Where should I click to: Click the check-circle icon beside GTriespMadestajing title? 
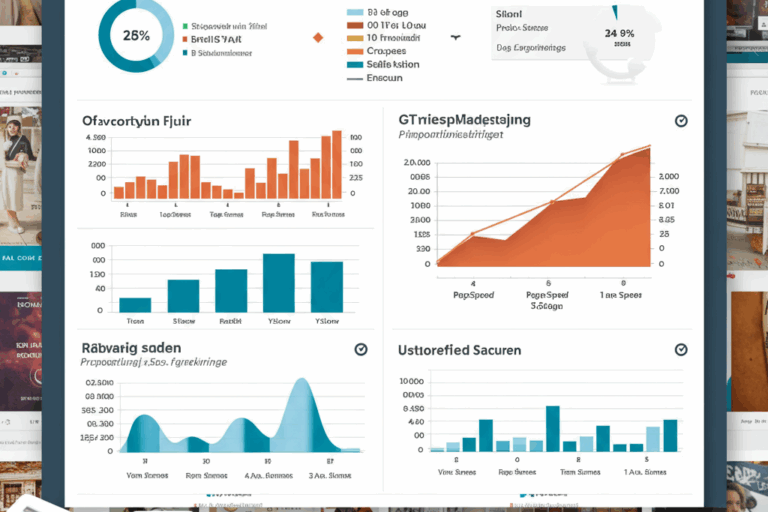coord(681,121)
